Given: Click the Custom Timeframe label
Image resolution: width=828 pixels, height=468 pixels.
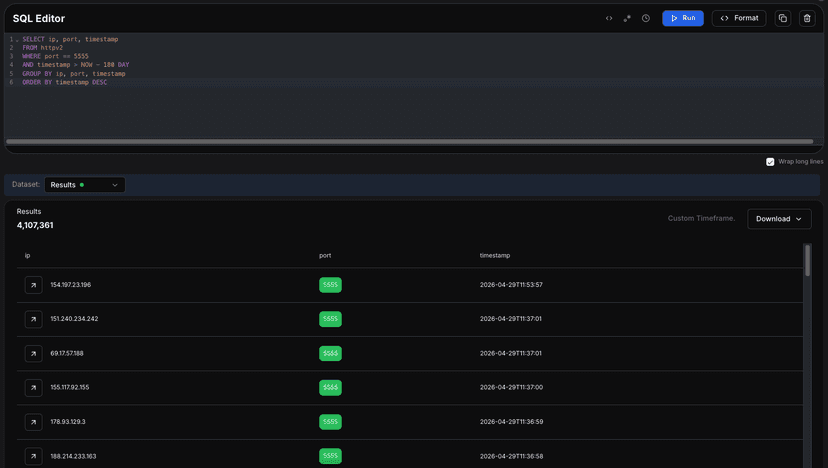Looking at the screenshot, I should [x=701, y=218].
